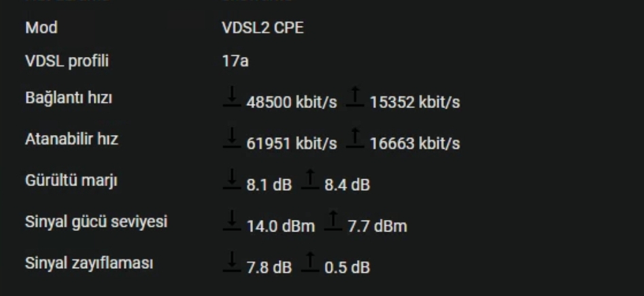Image resolution: width=644 pixels, height=296 pixels.
Task: Click the download arrow icon beside 8.1 dB
Action: [x=232, y=179]
